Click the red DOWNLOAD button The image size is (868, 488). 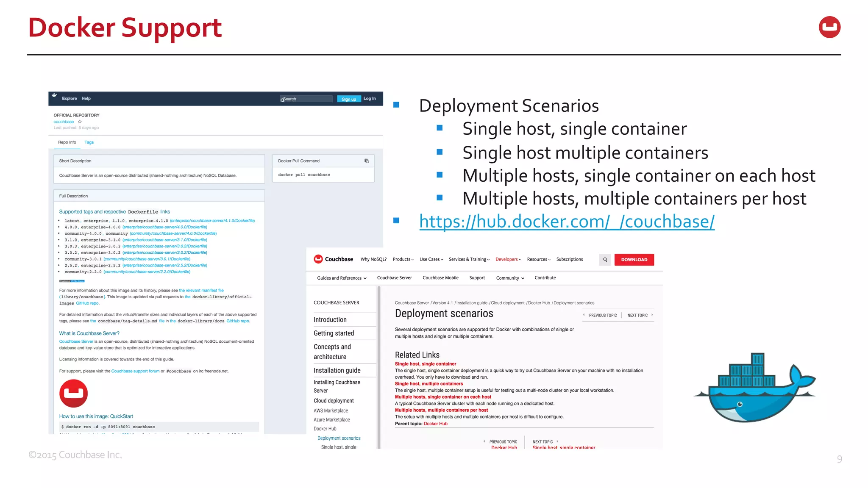[634, 260]
